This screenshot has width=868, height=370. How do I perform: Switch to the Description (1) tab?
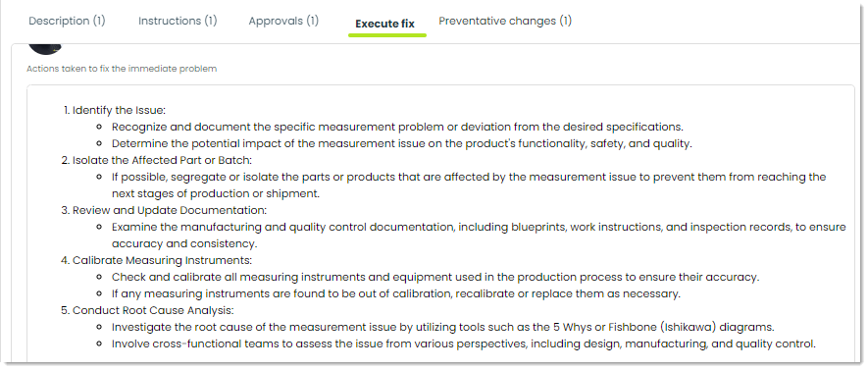67,21
